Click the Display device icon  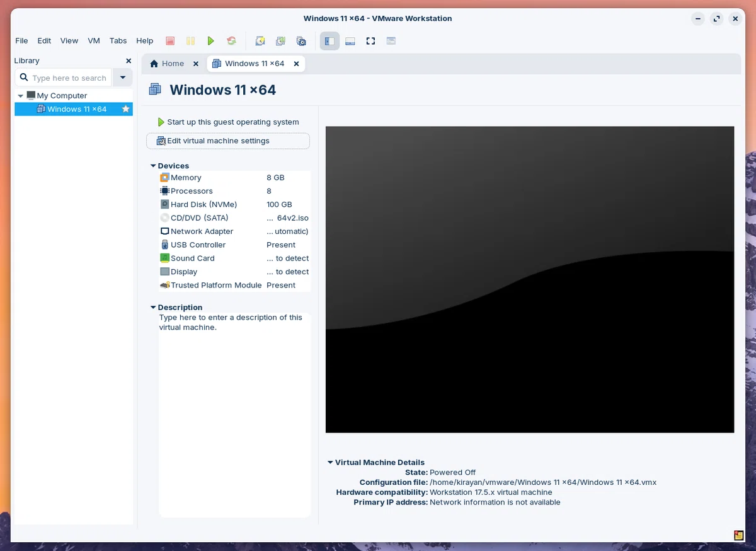[165, 272]
